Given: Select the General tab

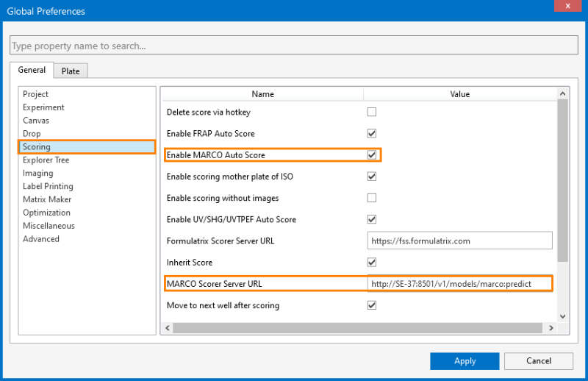Looking at the screenshot, I should tap(32, 71).
